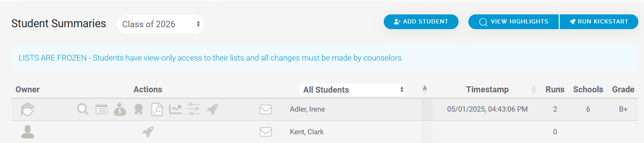644x143 pixels.
Task: Click the person owner icon for Kent
Action: tap(28, 132)
